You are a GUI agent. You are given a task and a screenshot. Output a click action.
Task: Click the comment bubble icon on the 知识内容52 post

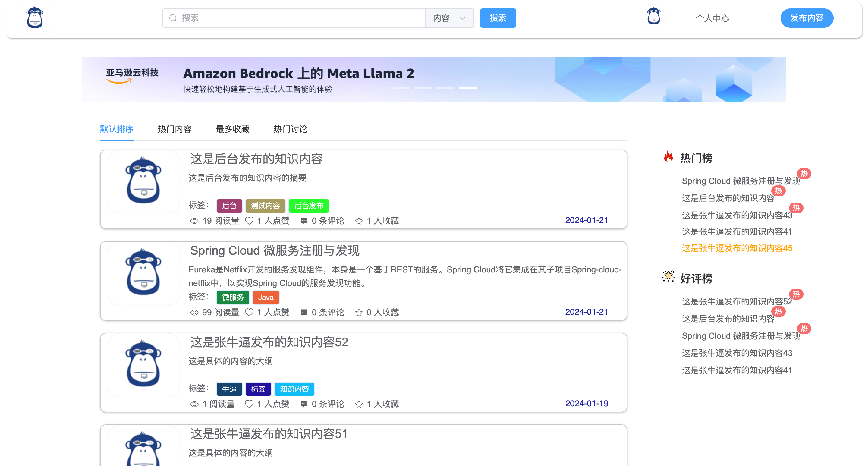[304, 404]
